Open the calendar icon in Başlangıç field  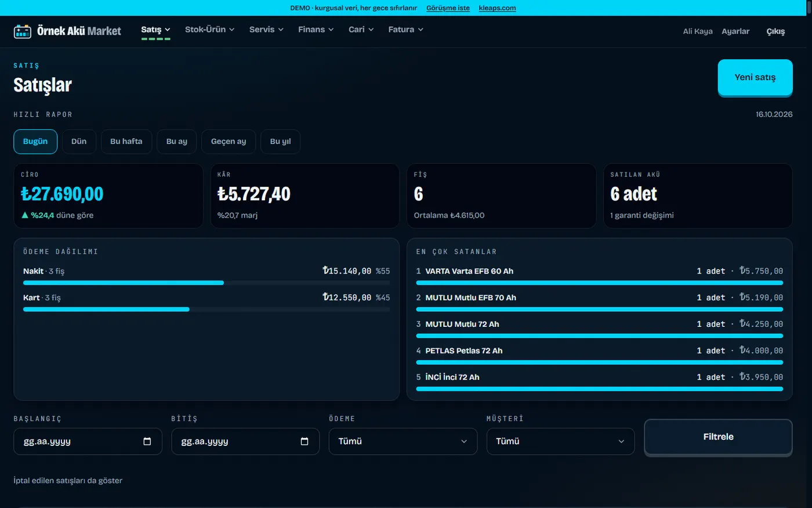(147, 441)
